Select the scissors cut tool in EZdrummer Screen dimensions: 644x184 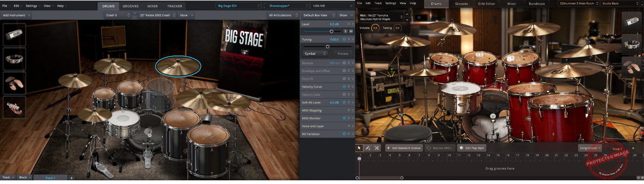click(x=376, y=148)
